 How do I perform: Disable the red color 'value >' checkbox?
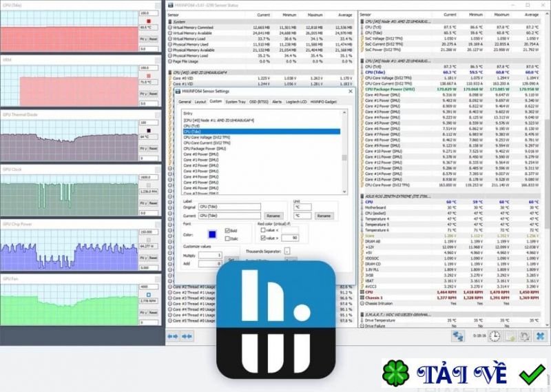(263, 238)
